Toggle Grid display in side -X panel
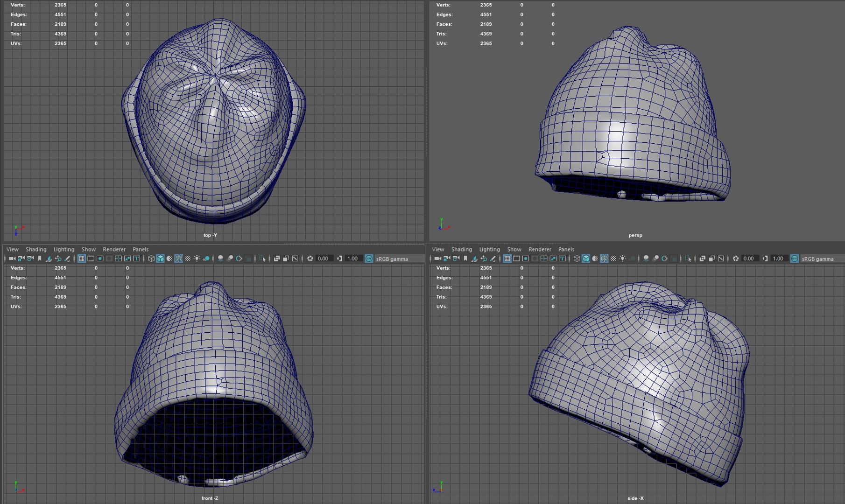 [x=507, y=259]
